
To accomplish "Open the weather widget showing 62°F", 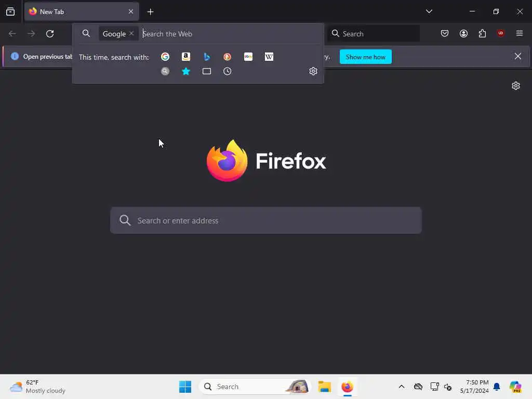I will tap(37, 387).
